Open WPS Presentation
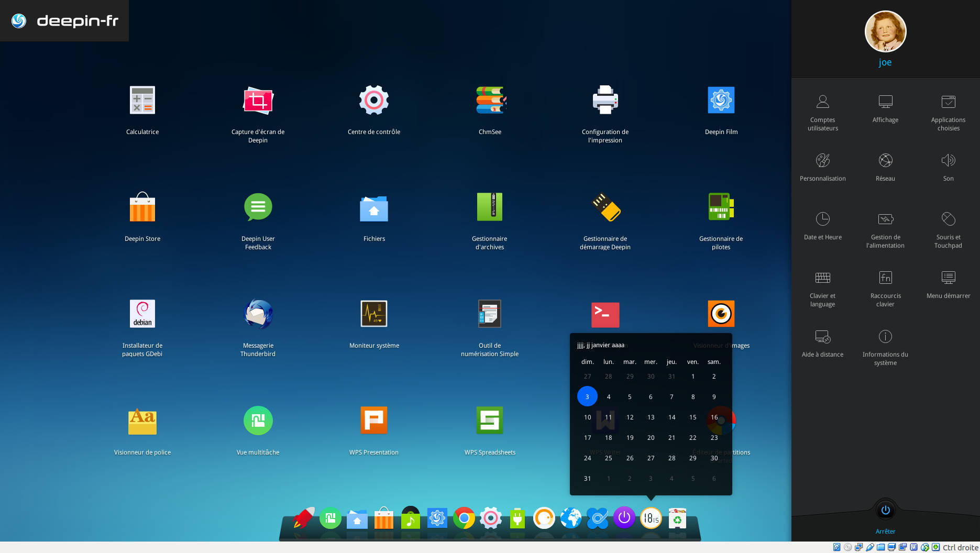Image resolution: width=980 pixels, height=553 pixels. point(374,421)
